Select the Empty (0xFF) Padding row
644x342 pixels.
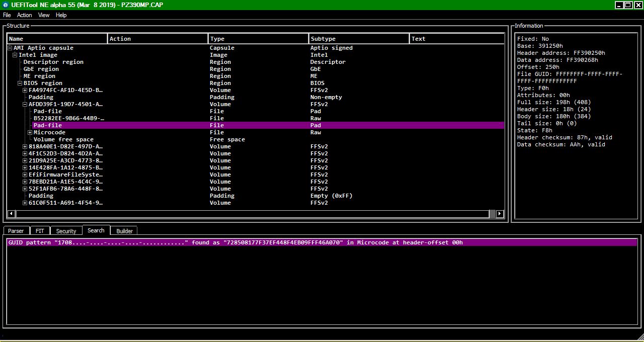point(256,196)
